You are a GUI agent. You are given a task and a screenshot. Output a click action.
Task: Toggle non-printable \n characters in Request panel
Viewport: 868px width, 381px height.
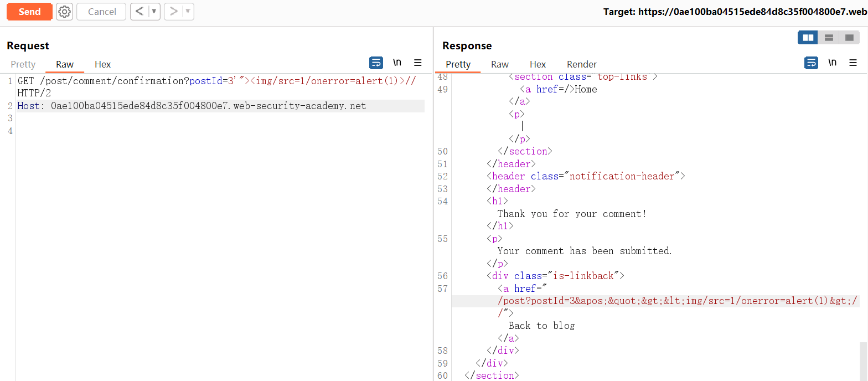click(397, 63)
